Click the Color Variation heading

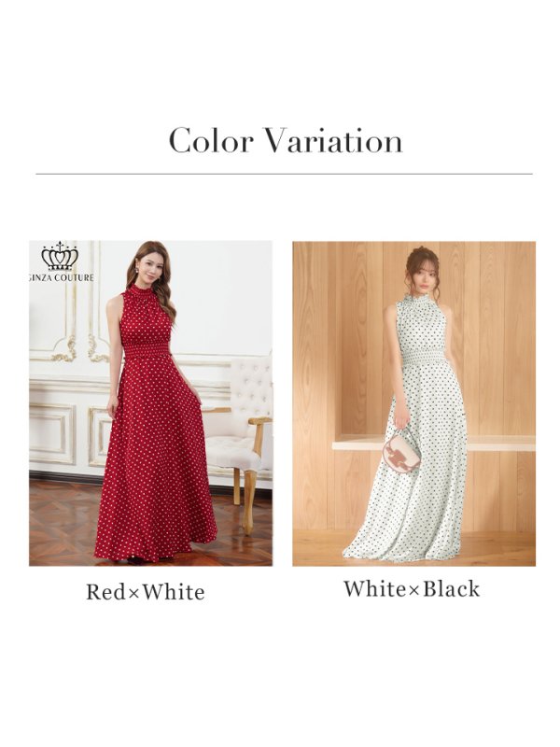(x=286, y=141)
